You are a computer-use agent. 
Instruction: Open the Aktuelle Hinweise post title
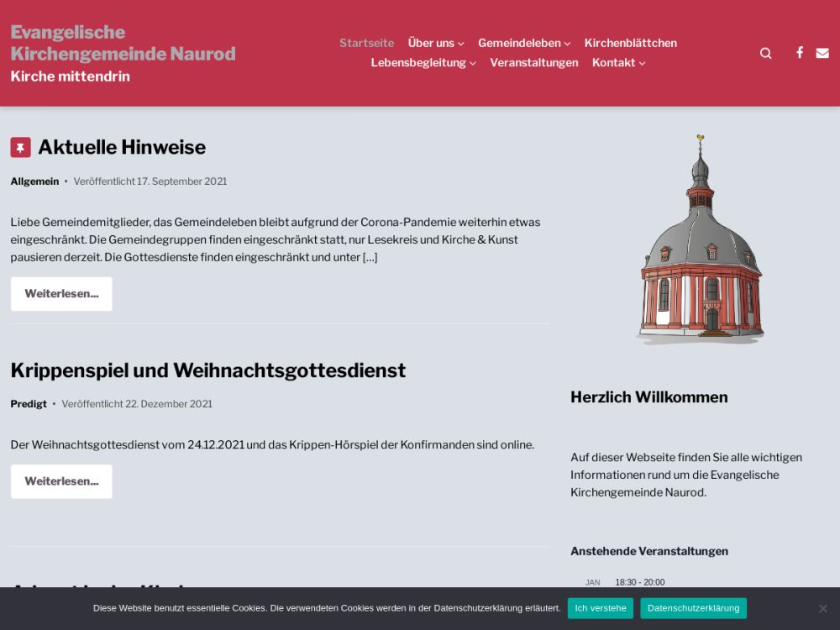coord(122,147)
